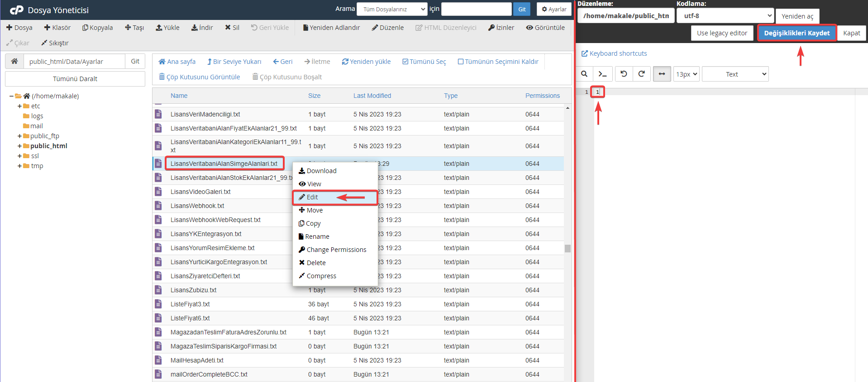Choose Edit in context menu
This screenshot has height=382, width=868.
tap(335, 197)
